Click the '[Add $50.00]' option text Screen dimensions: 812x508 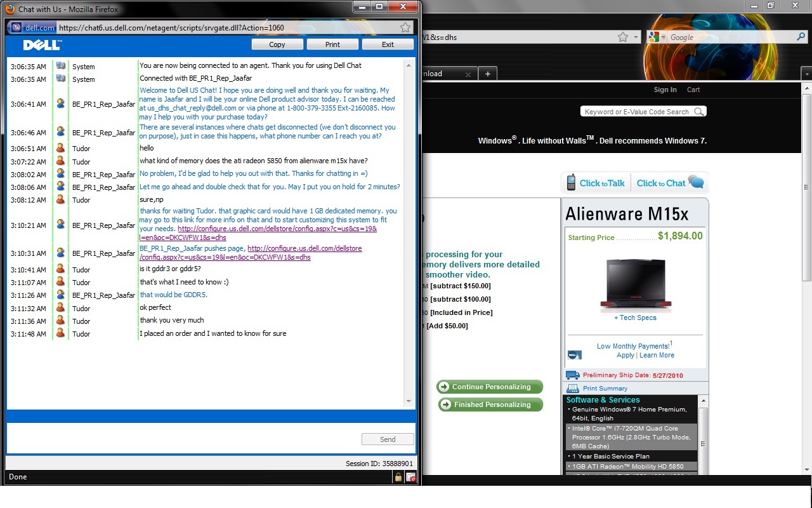pyautogui.click(x=449, y=326)
